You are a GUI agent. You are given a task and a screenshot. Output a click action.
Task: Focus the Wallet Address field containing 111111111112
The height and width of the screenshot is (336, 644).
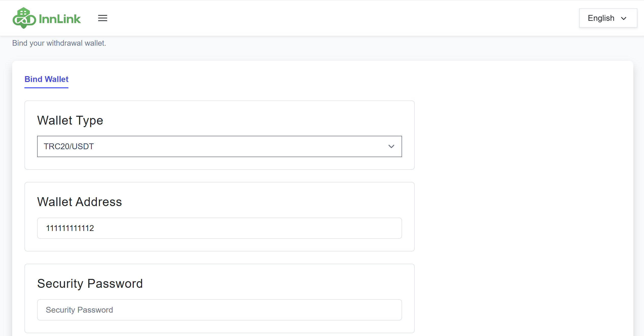(x=219, y=228)
